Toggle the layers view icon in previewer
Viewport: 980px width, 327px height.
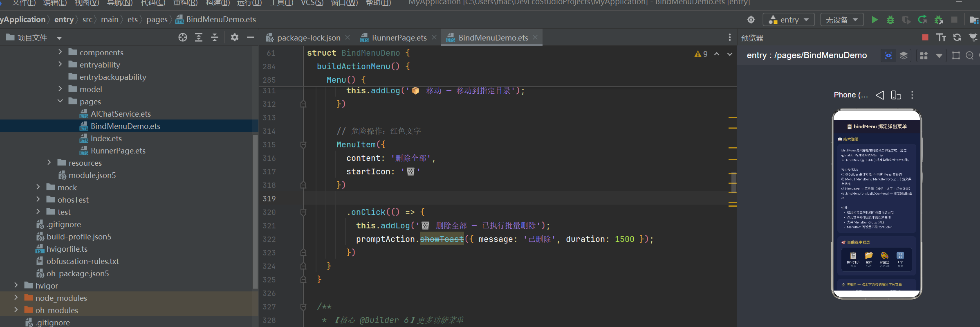coord(904,56)
